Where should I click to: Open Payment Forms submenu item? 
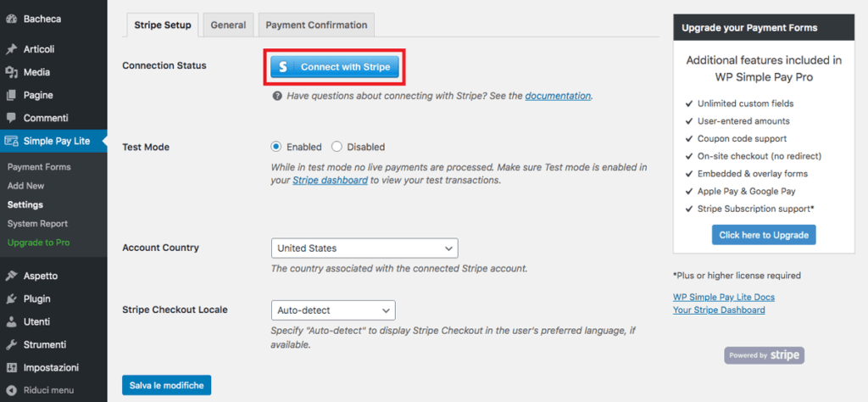click(39, 167)
